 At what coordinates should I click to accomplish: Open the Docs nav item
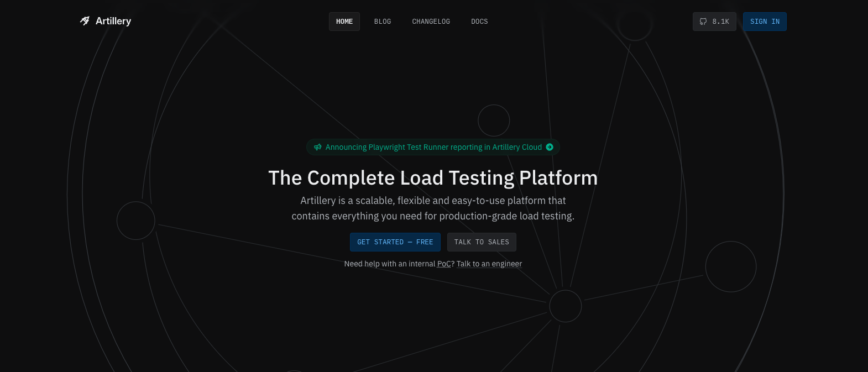[x=479, y=22]
